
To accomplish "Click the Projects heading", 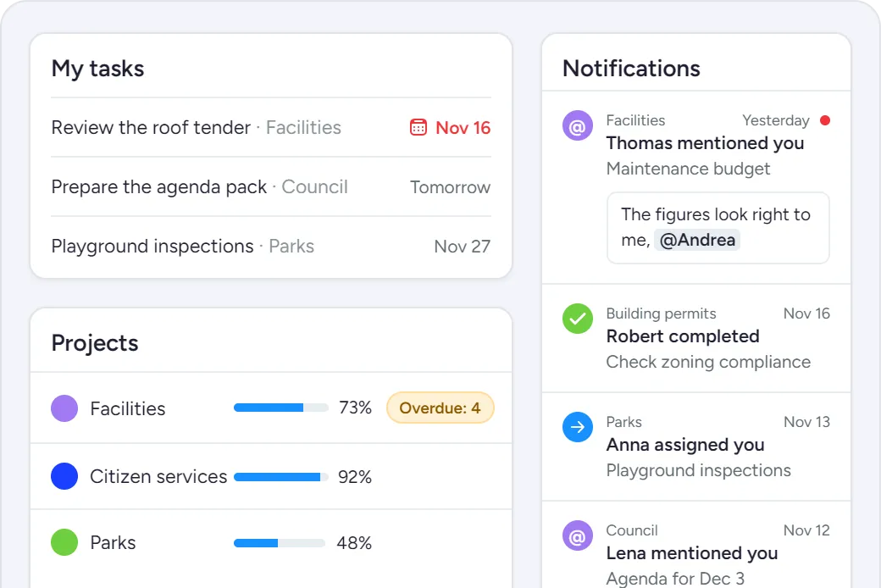I will pyautogui.click(x=95, y=343).
